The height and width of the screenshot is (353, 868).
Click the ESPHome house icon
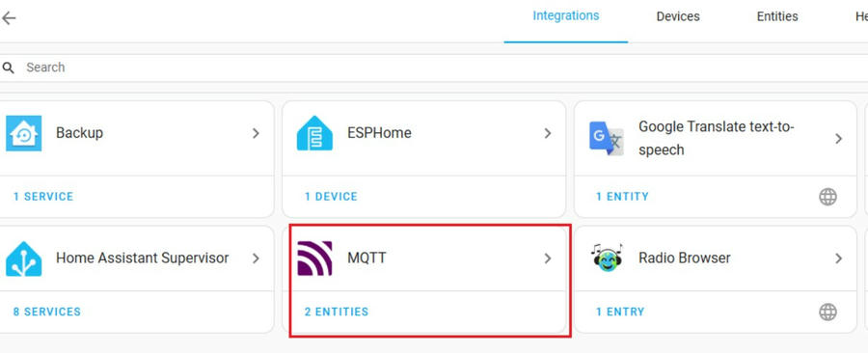coord(314,133)
